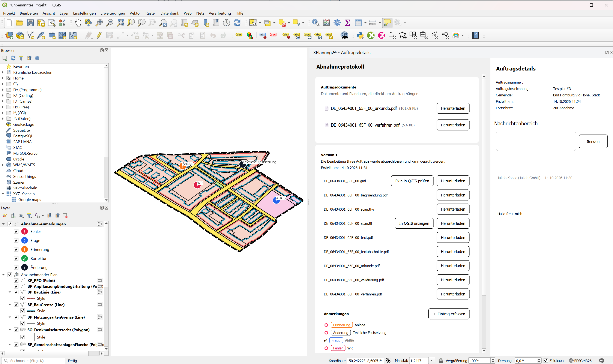The height and width of the screenshot is (364, 613).
Task: Click the In QGIS anzeigen button
Action: [x=414, y=223]
